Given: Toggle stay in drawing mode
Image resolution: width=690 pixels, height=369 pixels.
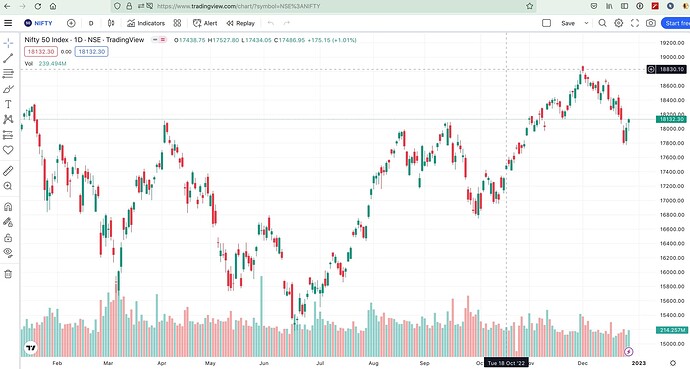Looking at the screenshot, I should click(8, 222).
